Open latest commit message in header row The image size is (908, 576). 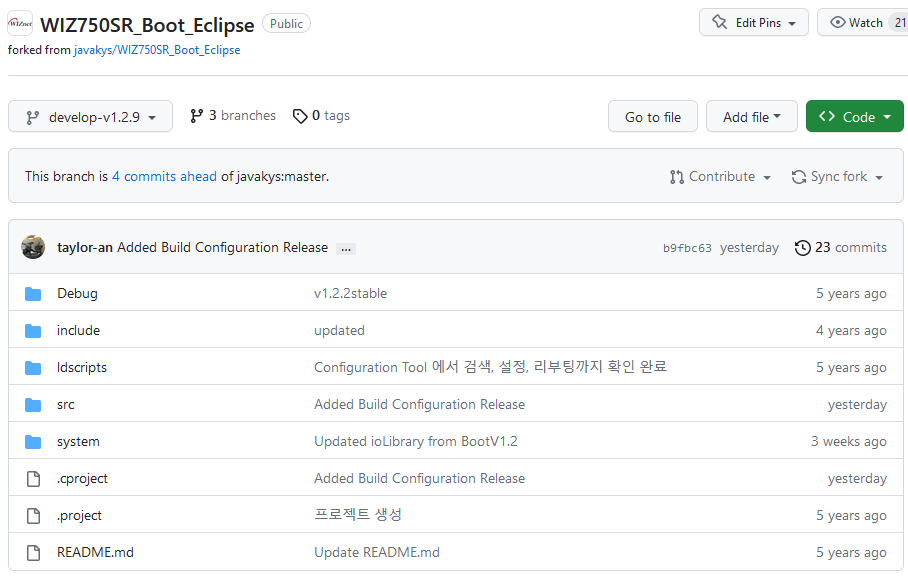click(222, 248)
